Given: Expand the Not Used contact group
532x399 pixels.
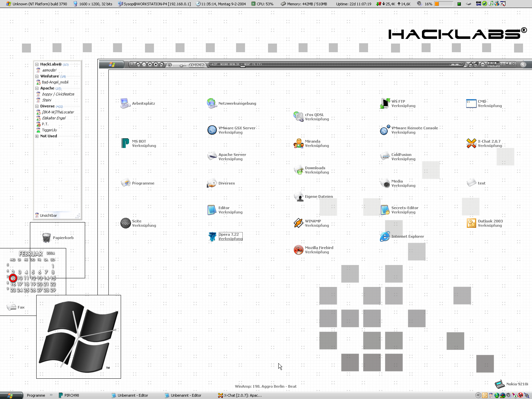Looking at the screenshot, I should [x=37, y=136].
